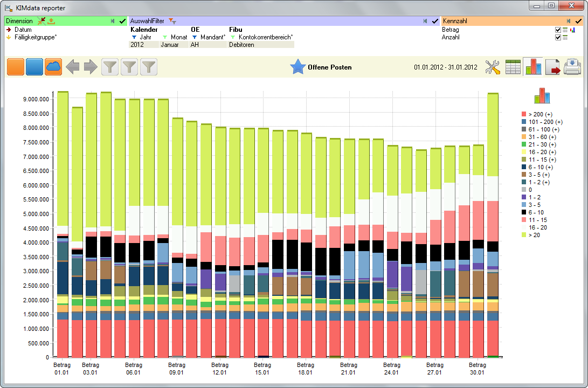Navigate back with the left arrow
The width and height of the screenshot is (588, 388).
(72, 67)
